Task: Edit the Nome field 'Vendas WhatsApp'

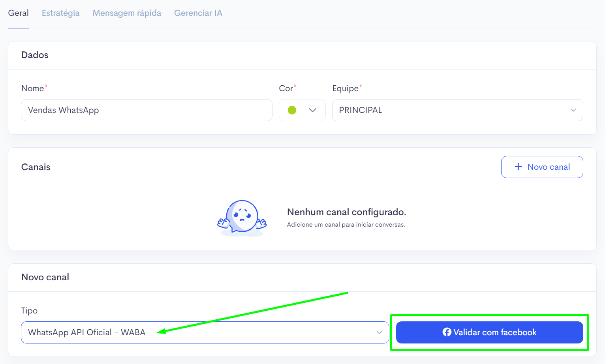Action: (x=147, y=110)
